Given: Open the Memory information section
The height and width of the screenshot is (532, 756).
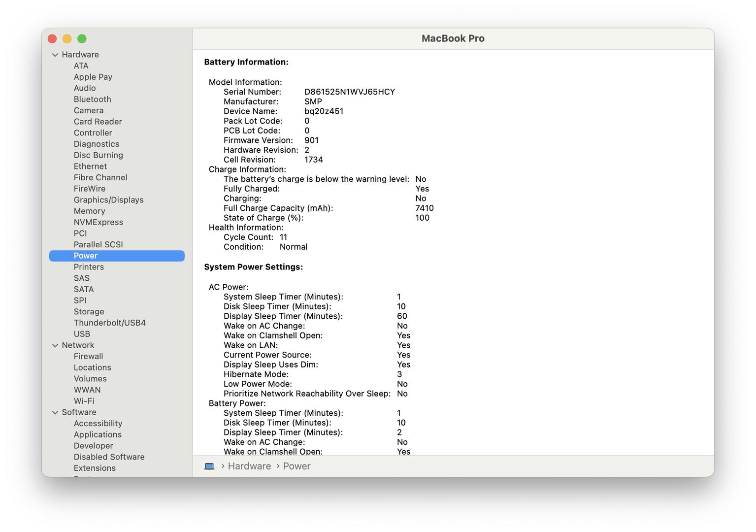Looking at the screenshot, I should click(89, 211).
